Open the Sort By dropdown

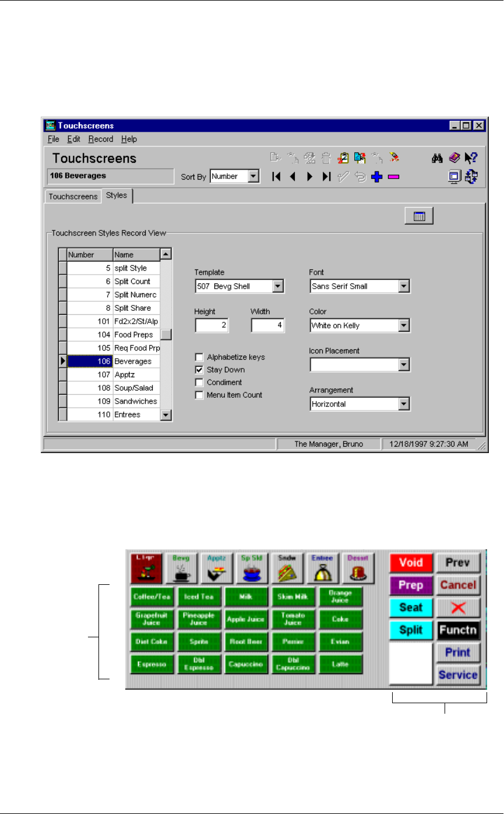253,177
